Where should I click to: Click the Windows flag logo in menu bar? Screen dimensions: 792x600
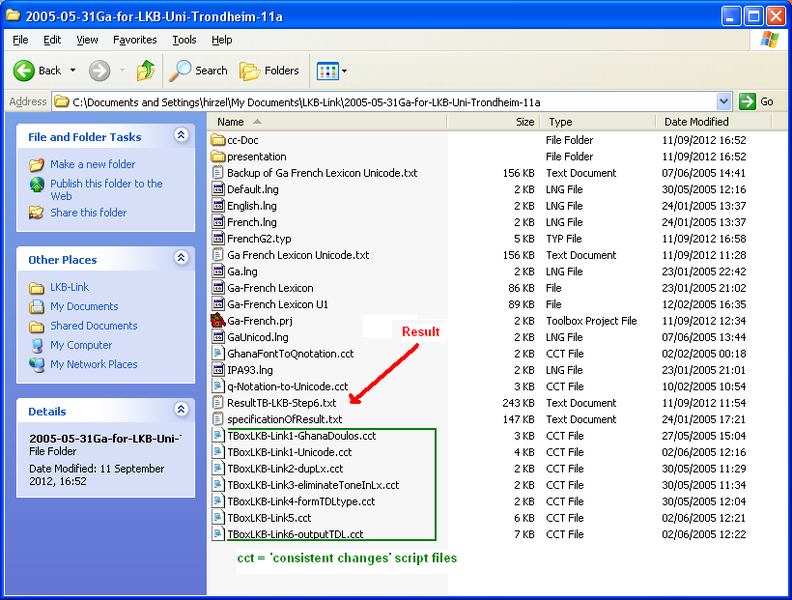click(769, 39)
